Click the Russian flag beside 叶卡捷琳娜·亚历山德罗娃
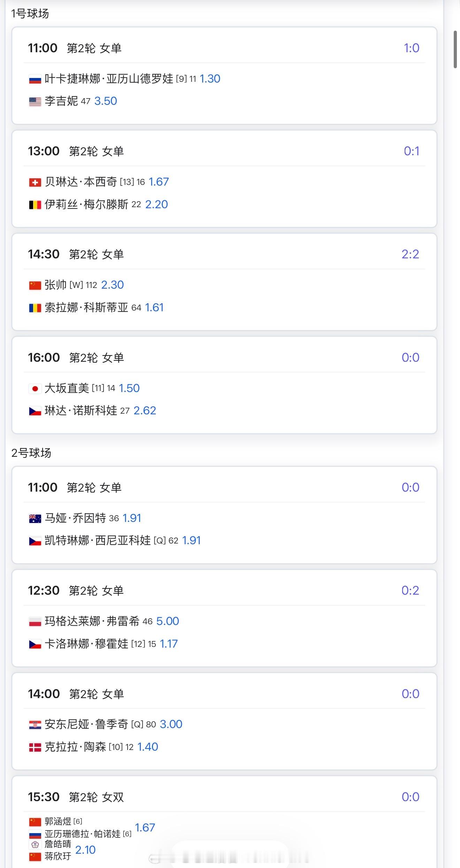 click(35, 79)
